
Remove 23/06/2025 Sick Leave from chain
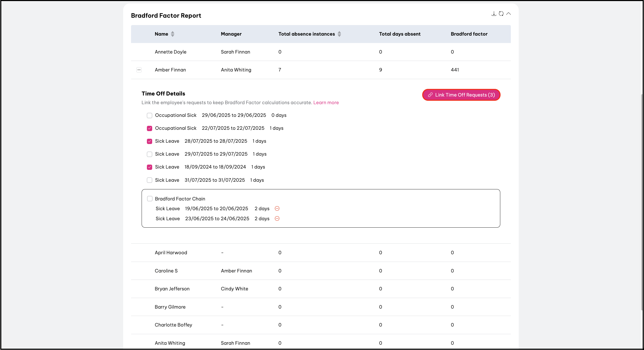pyautogui.click(x=277, y=219)
